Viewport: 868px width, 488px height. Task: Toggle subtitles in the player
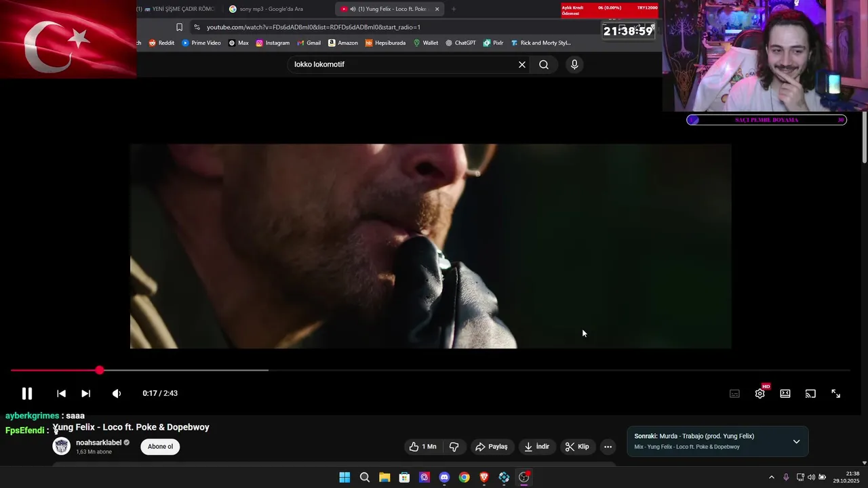(734, 393)
